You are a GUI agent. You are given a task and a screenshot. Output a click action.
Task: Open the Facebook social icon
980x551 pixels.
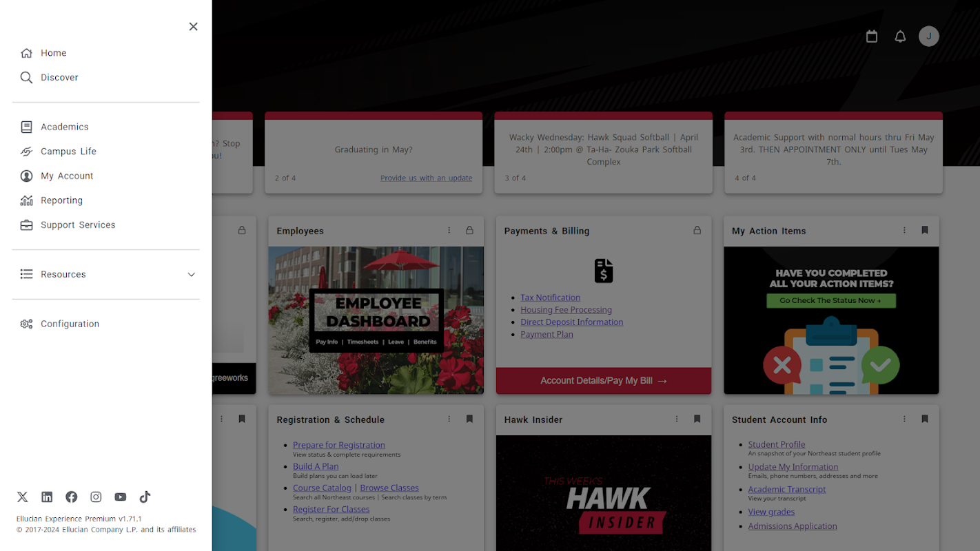71,497
